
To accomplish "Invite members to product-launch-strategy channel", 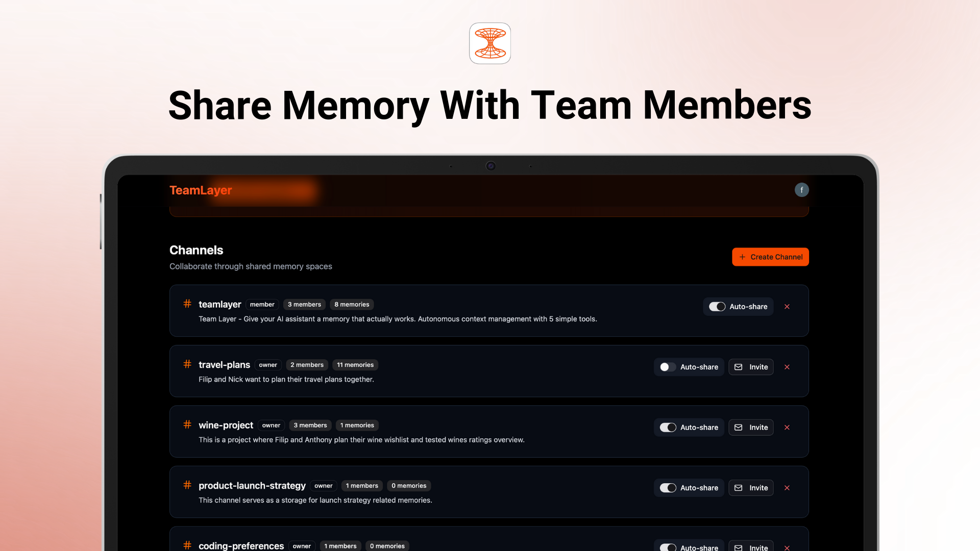I will pyautogui.click(x=751, y=488).
